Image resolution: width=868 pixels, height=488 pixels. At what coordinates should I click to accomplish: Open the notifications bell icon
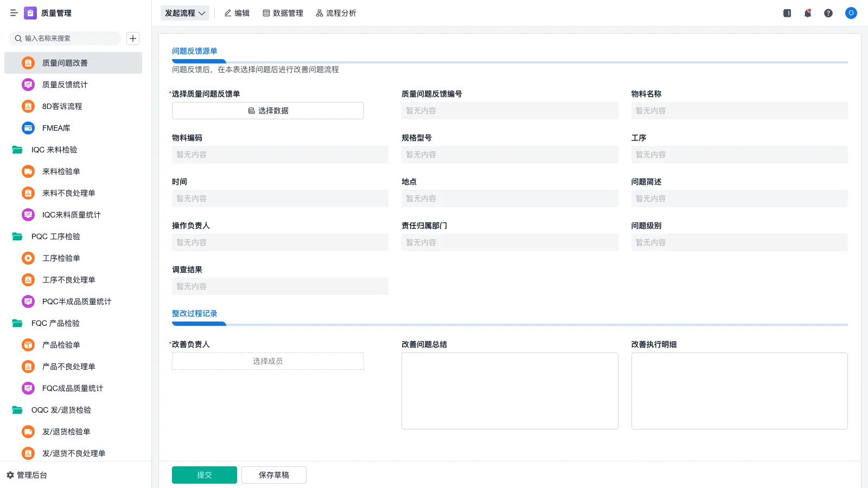click(807, 13)
